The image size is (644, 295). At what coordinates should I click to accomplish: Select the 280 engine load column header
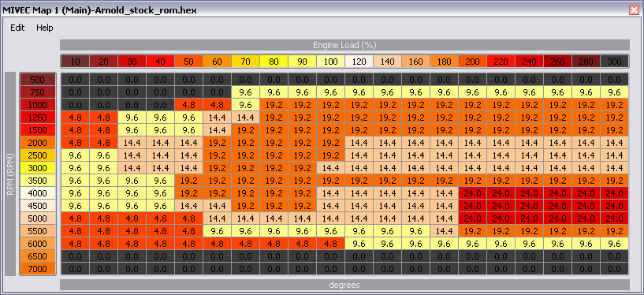tap(586, 62)
